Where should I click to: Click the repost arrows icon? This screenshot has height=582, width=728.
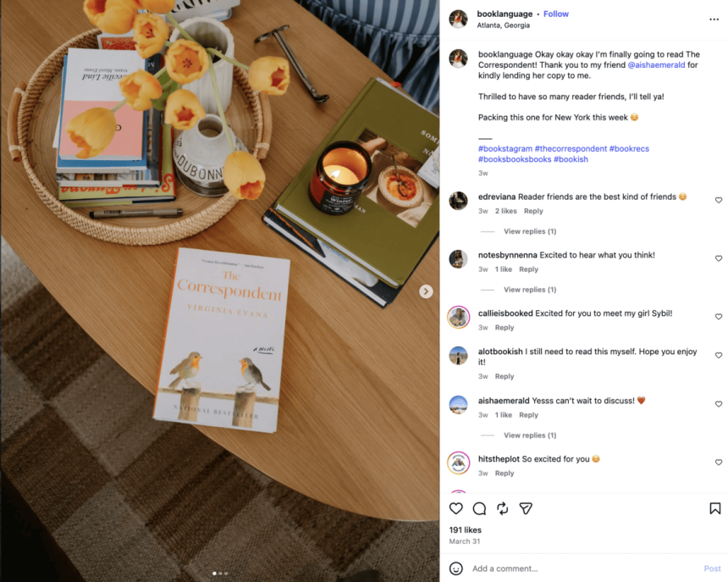coord(502,508)
